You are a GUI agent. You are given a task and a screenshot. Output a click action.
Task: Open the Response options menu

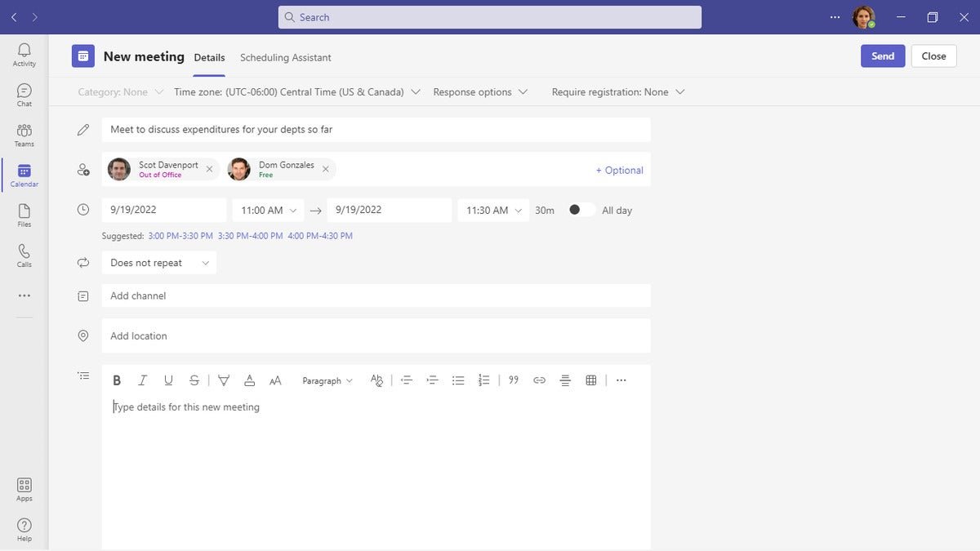(x=480, y=92)
